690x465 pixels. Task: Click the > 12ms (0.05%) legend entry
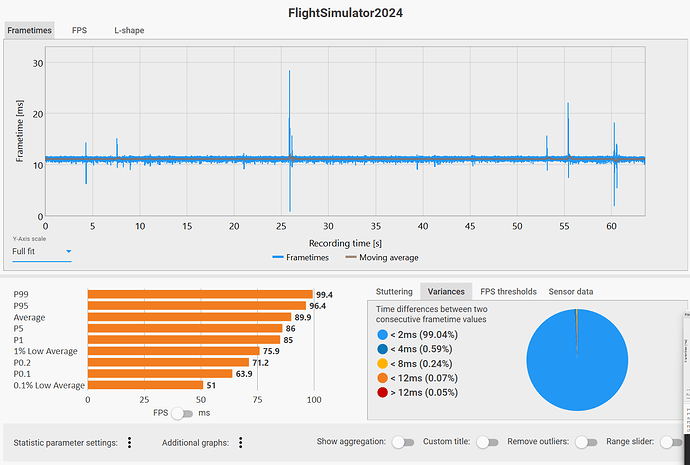(418, 393)
